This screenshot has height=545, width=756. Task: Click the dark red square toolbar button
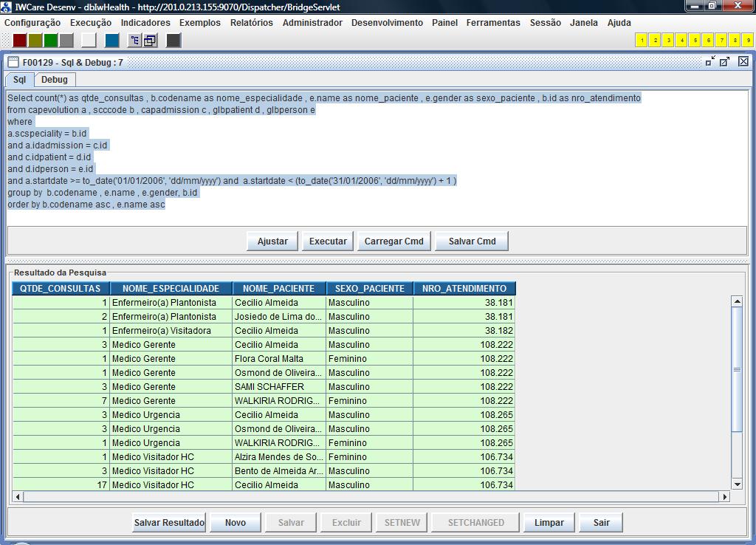[x=20, y=41]
